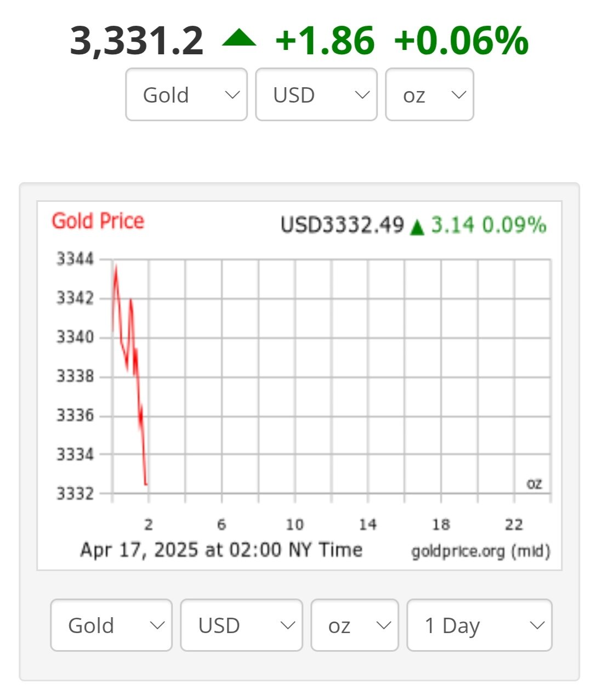Expand the top oz unit dropdown
602x700 pixels.
429,95
